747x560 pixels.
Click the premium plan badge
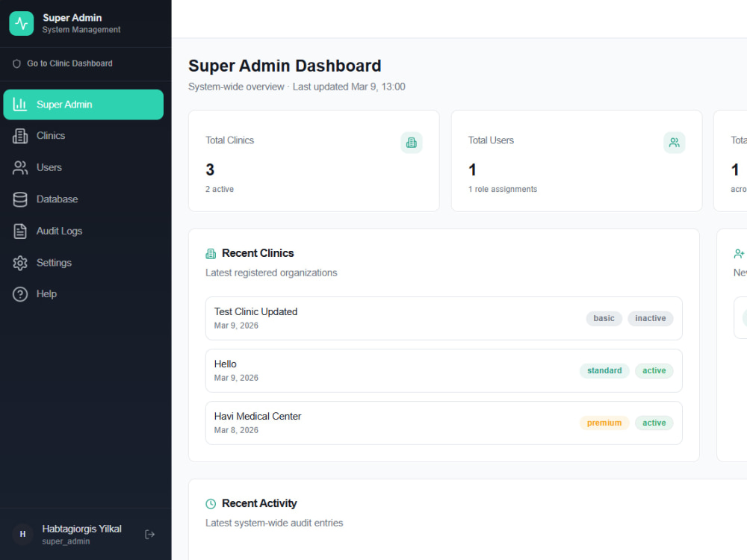[x=604, y=423]
